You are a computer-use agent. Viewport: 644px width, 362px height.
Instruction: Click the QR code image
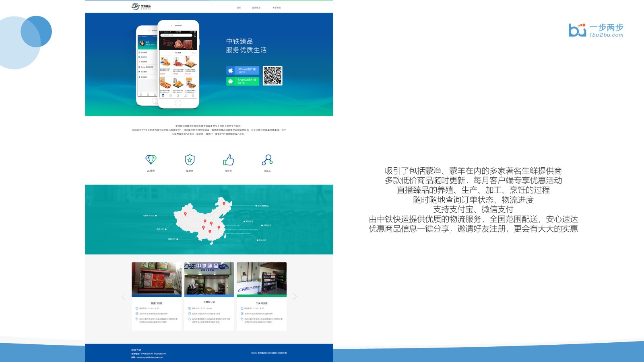272,76
